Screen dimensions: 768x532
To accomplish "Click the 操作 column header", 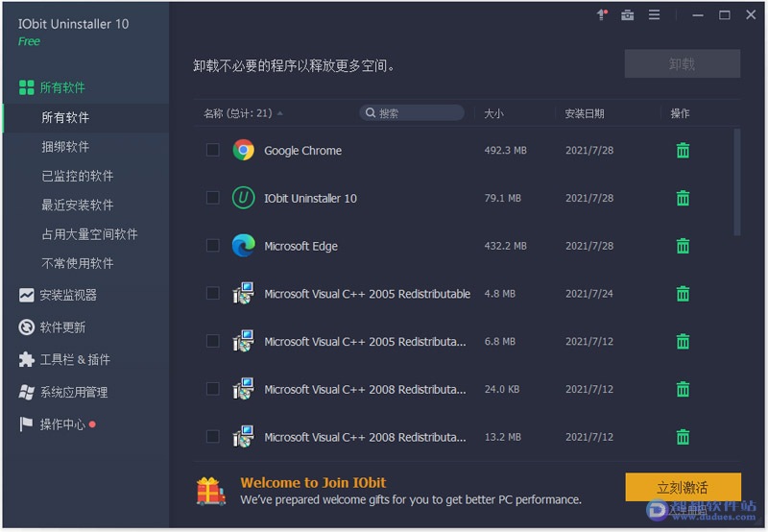I will click(680, 113).
